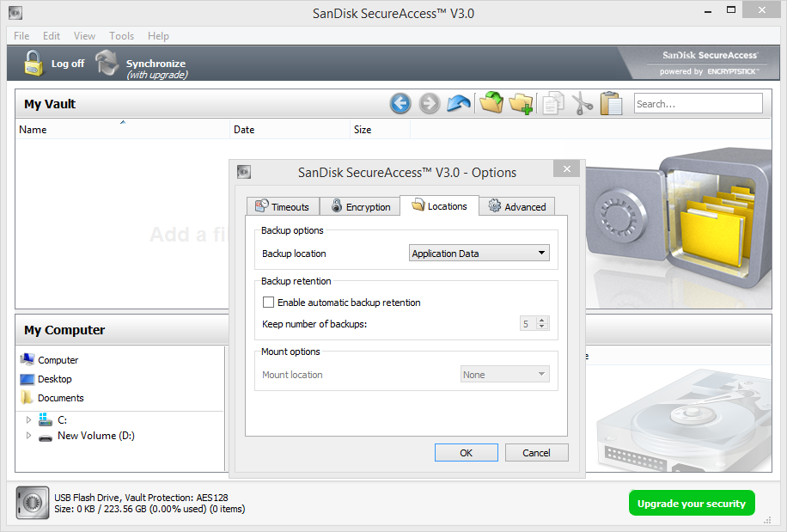Select Desktop in My Computer list
The height and width of the screenshot is (532, 787).
click(x=55, y=379)
